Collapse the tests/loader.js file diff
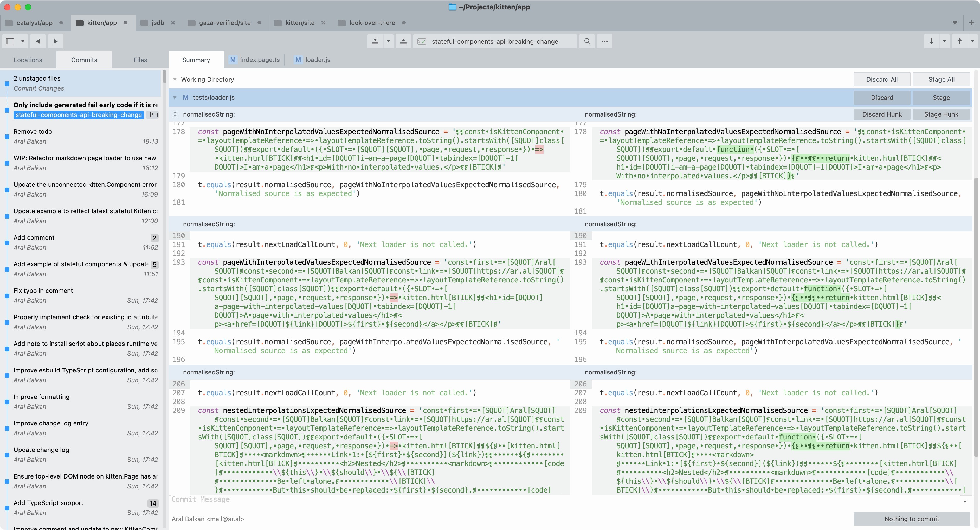The width and height of the screenshot is (980, 530). coord(175,98)
